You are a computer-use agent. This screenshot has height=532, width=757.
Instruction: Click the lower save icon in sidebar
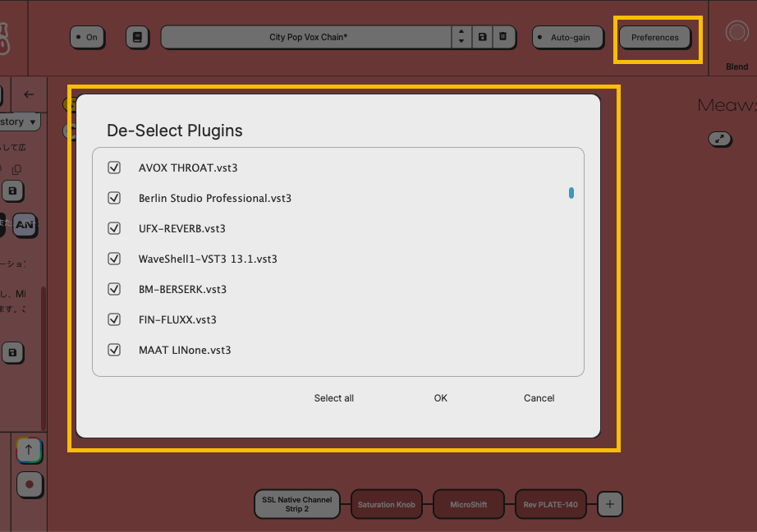point(12,352)
